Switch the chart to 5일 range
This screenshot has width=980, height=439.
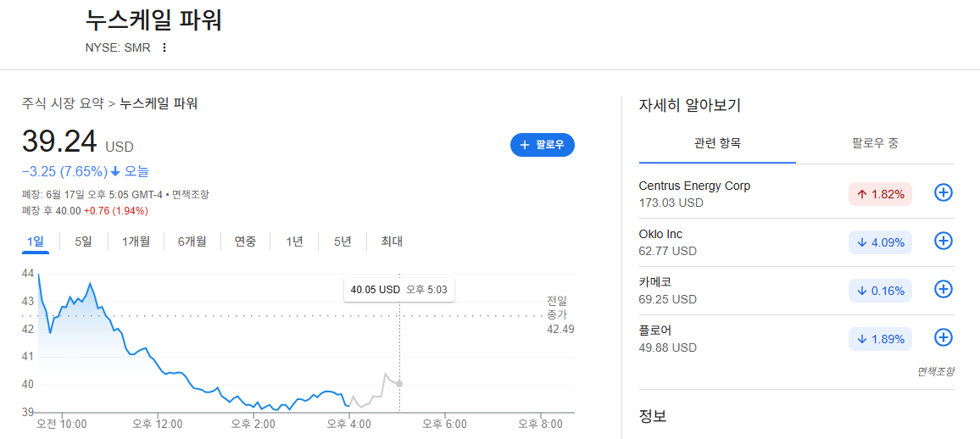click(83, 242)
